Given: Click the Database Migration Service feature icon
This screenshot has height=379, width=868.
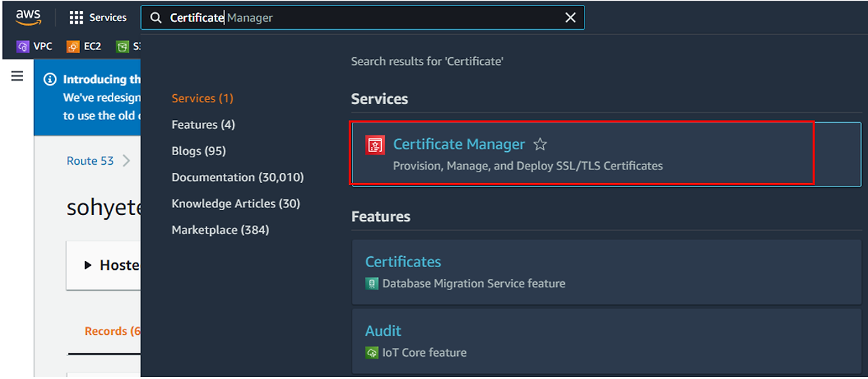Looking at the screenshot, I should pos(372,283).
